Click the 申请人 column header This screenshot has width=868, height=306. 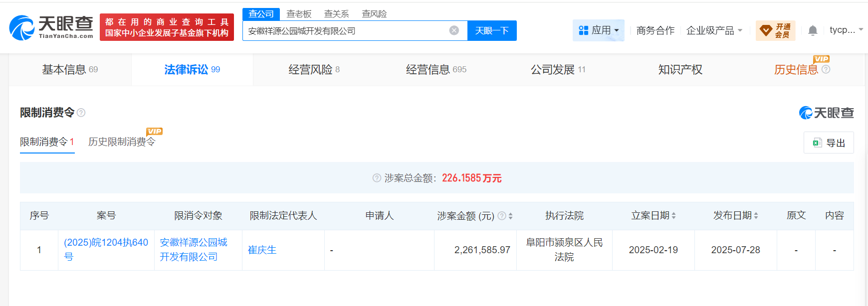379,215
